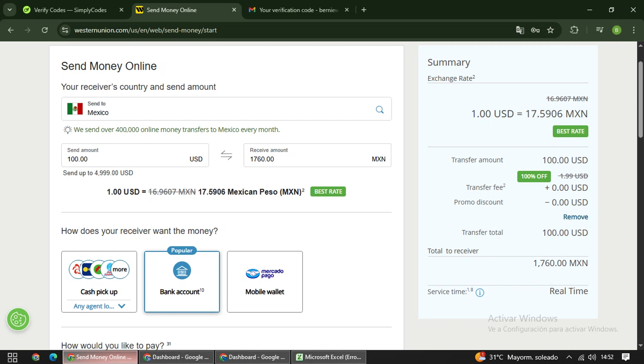
Task: Select Mobile wallet delivery option
Action: 264,281
